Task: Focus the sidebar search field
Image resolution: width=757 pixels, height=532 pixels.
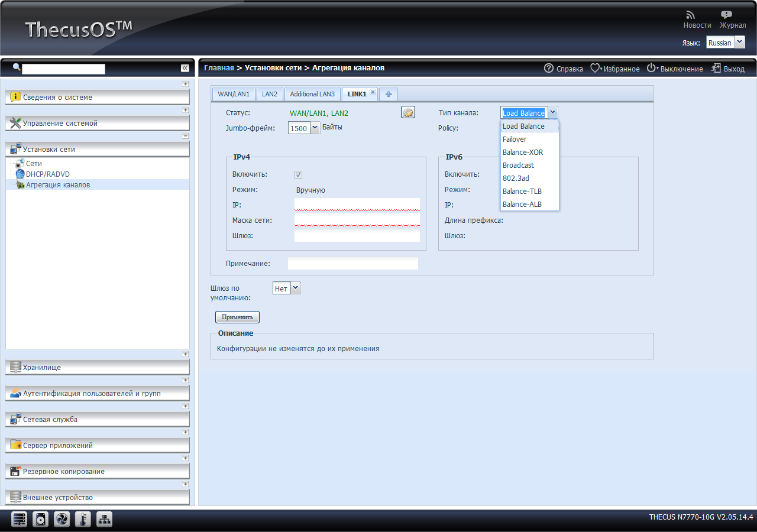Action: (x=63, y=69)
